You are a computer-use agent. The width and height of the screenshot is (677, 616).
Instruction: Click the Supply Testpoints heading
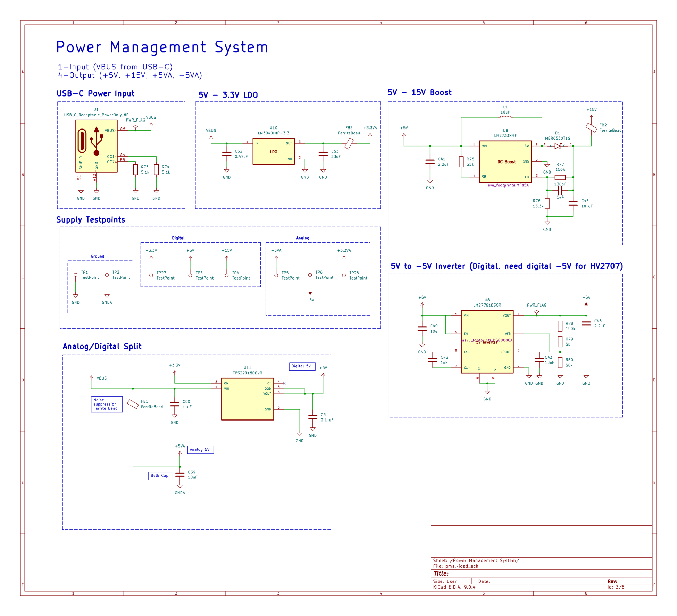pyautogui.click(x=91, y=220)
